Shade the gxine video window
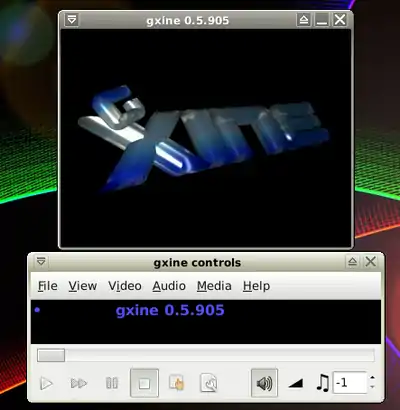Viewport: 400px width, 410px height. click(x=304, y=20)
